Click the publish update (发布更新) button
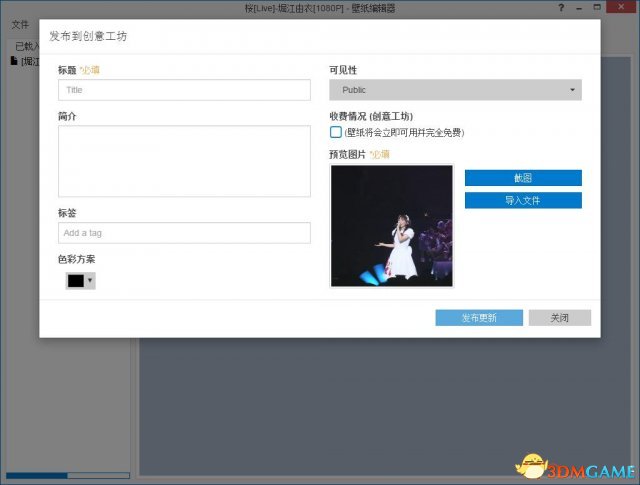 pos(479,318)
